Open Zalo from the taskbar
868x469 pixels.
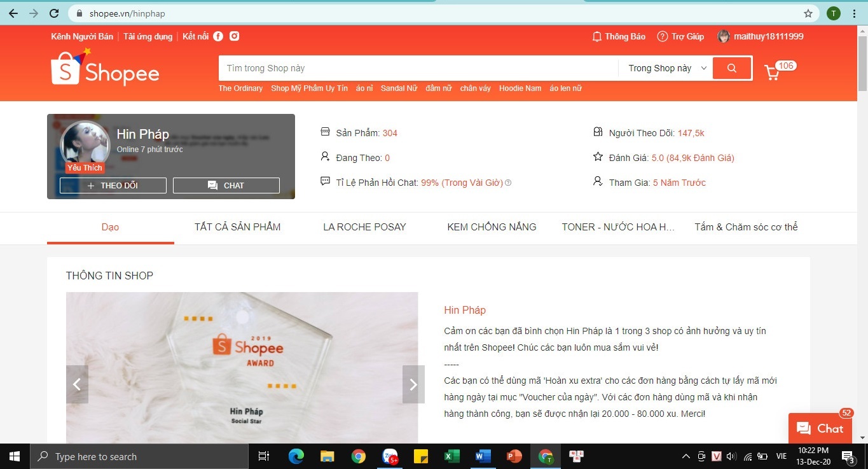(x=389, y=456)
